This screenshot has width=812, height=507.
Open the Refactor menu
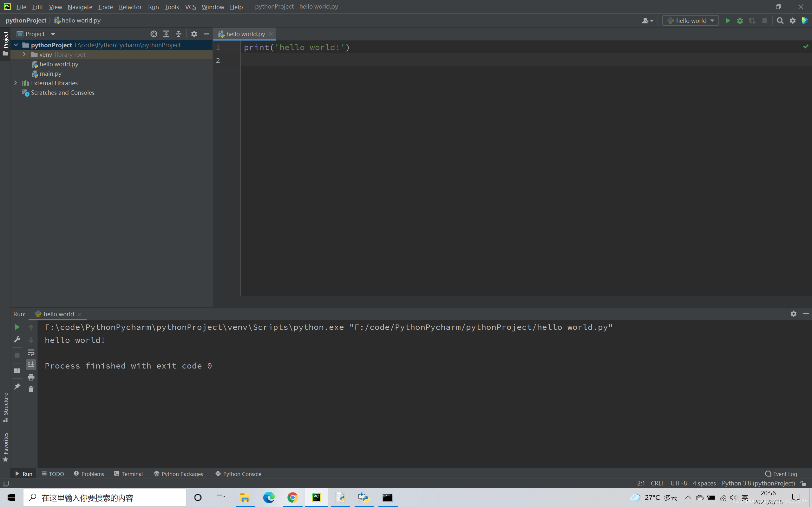point(130,7)
